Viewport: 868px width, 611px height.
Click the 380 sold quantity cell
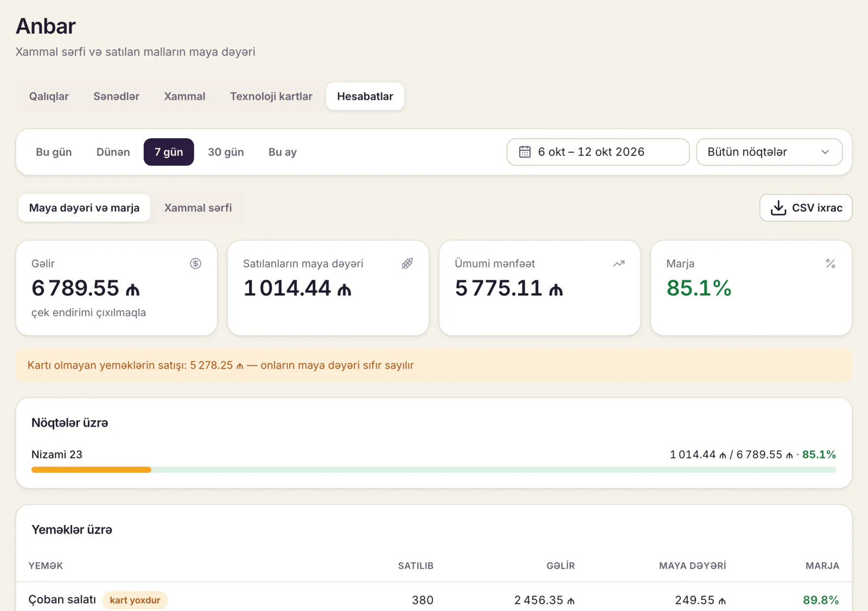coord(423,600)
